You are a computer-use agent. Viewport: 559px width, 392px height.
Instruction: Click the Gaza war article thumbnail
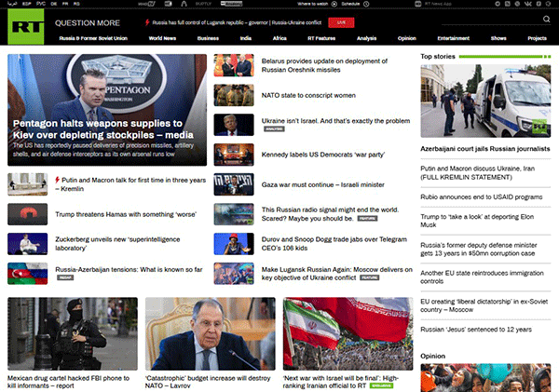tap(234, 184)
